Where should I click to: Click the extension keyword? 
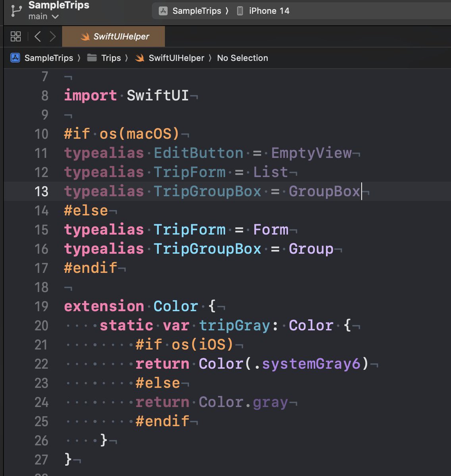pos(104,307)
